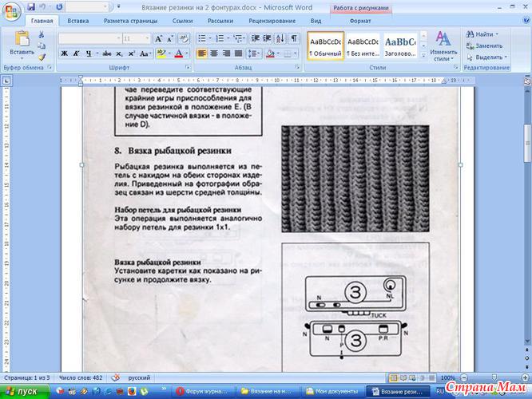Viewport: 532px width, 399px height.
Task: Open Clipboard pane launcher
Action: (x=50, y=68)
